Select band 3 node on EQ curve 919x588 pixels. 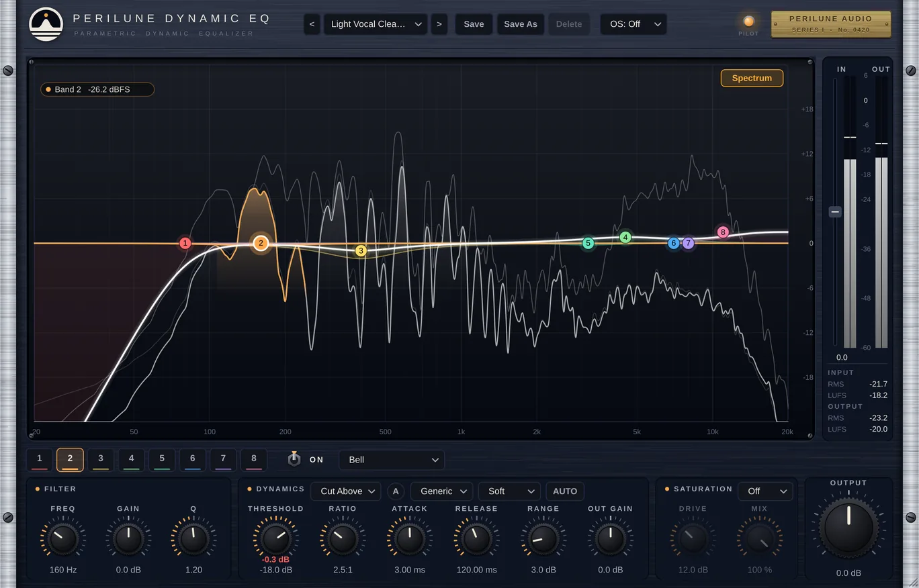tap(361, 250)
